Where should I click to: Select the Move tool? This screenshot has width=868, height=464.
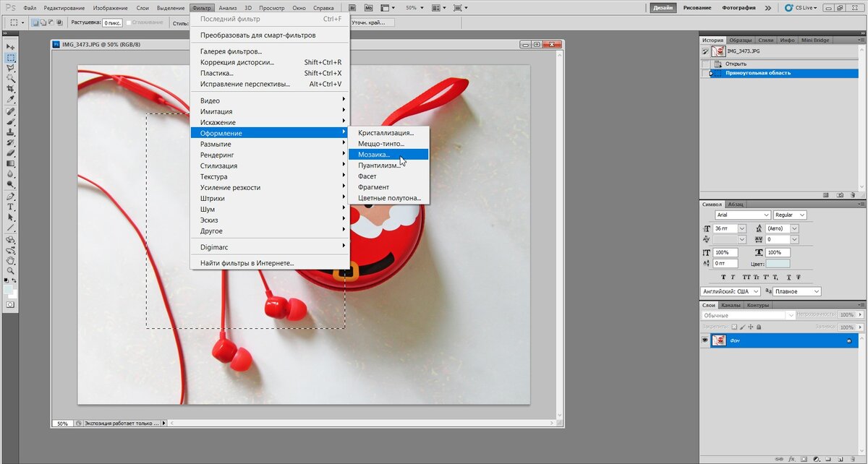point(11,46)
